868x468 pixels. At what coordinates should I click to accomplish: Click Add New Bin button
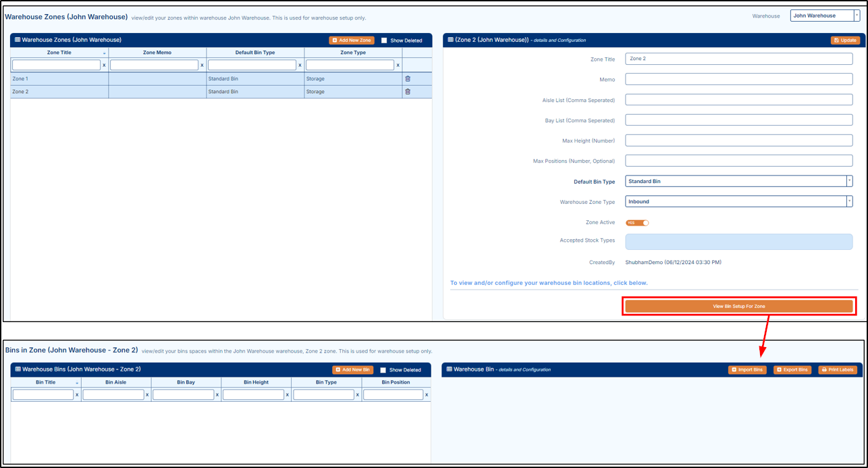(x=352, y=370)
